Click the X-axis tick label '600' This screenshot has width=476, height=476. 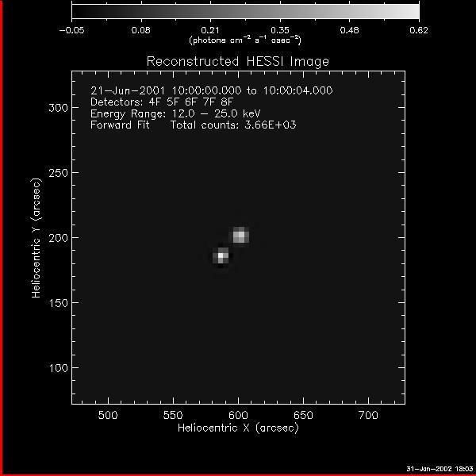[238, 415]
